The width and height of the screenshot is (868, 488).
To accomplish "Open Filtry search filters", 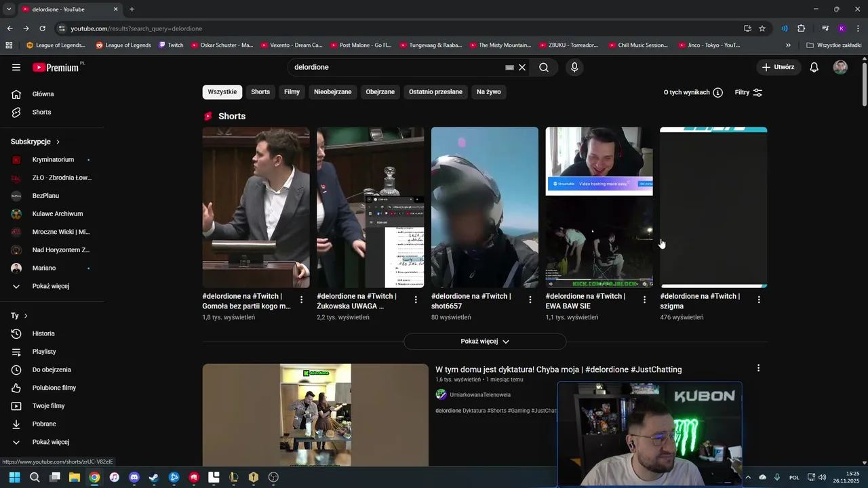I will pos(749,92).
